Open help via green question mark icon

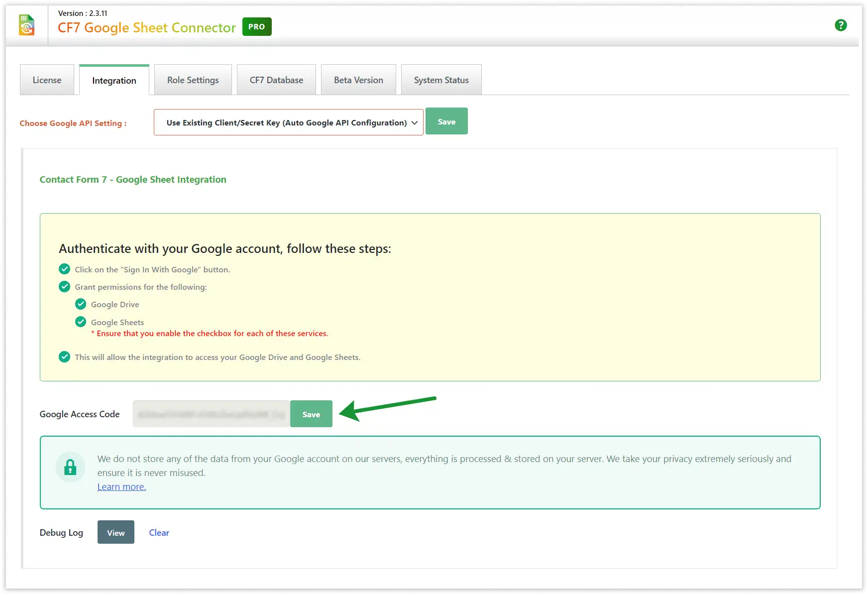click(x=841, y=25)
